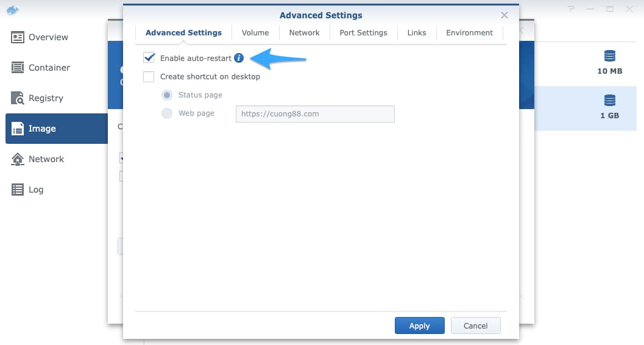Viewport: 644px width, 345px height.
Task: Click the Overview sidebar icon
Action: [x=18, y=37]
